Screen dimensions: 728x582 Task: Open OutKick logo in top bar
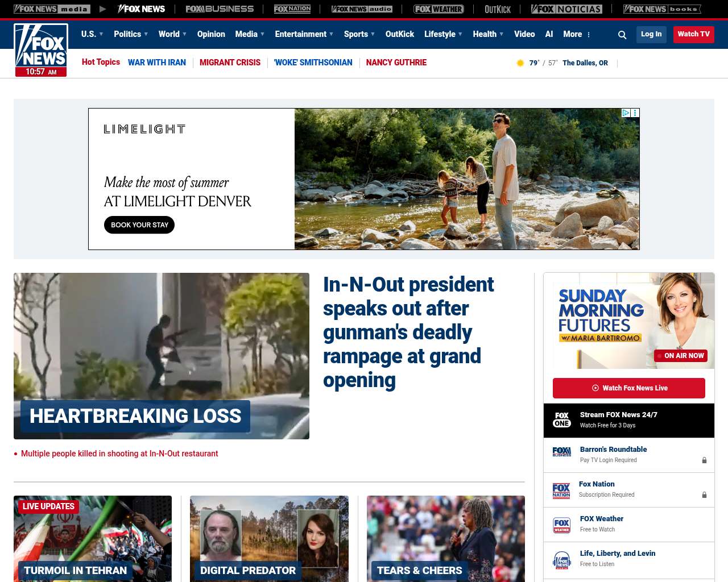coord(498,9)
